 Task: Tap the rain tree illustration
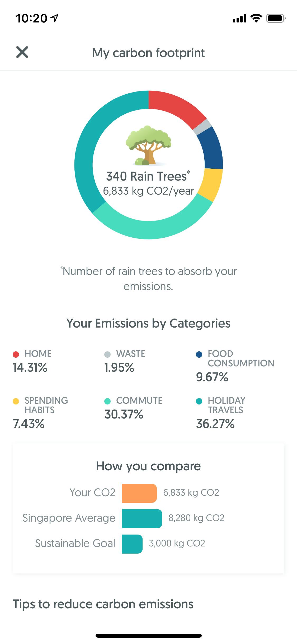[x=148, y=146]
